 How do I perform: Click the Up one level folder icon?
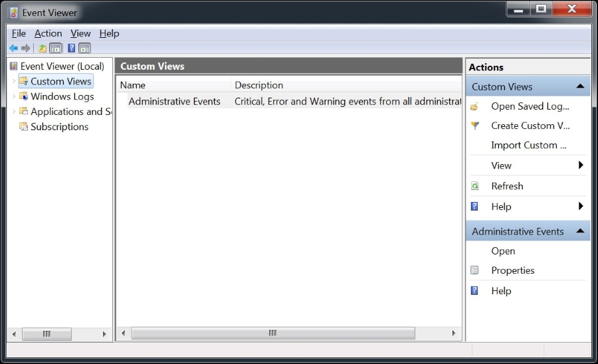pos(43,48)
